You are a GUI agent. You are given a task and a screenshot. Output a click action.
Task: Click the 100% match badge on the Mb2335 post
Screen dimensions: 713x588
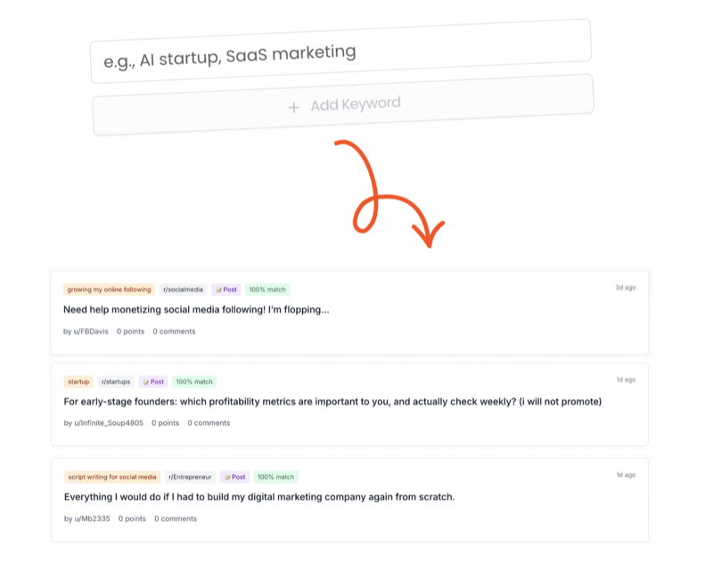pos(276,478)
